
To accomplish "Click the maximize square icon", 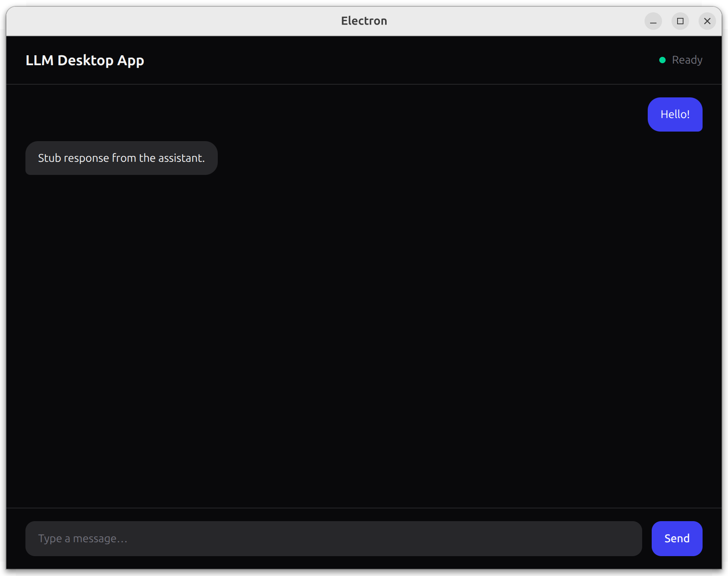I will pyautogui.click(x=680, y=21).
